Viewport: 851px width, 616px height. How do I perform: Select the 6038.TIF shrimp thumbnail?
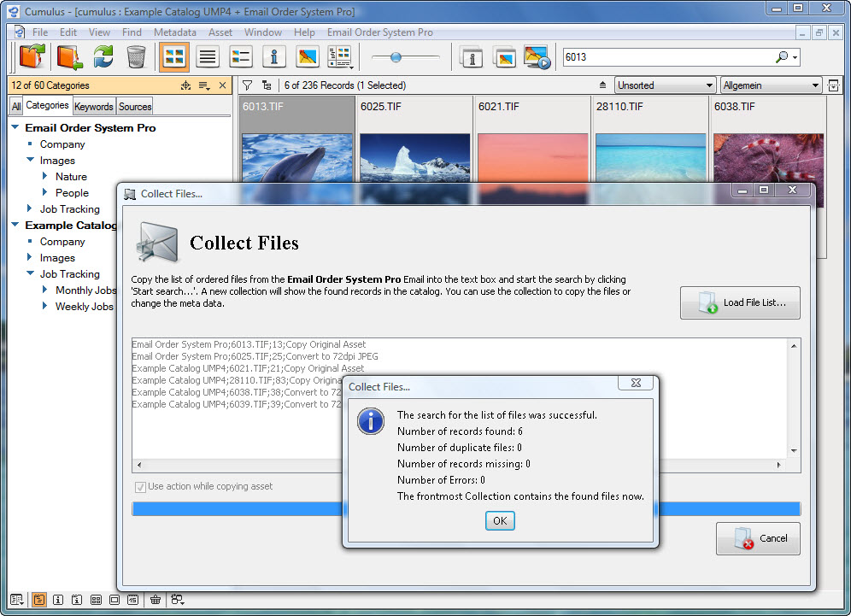768,157
